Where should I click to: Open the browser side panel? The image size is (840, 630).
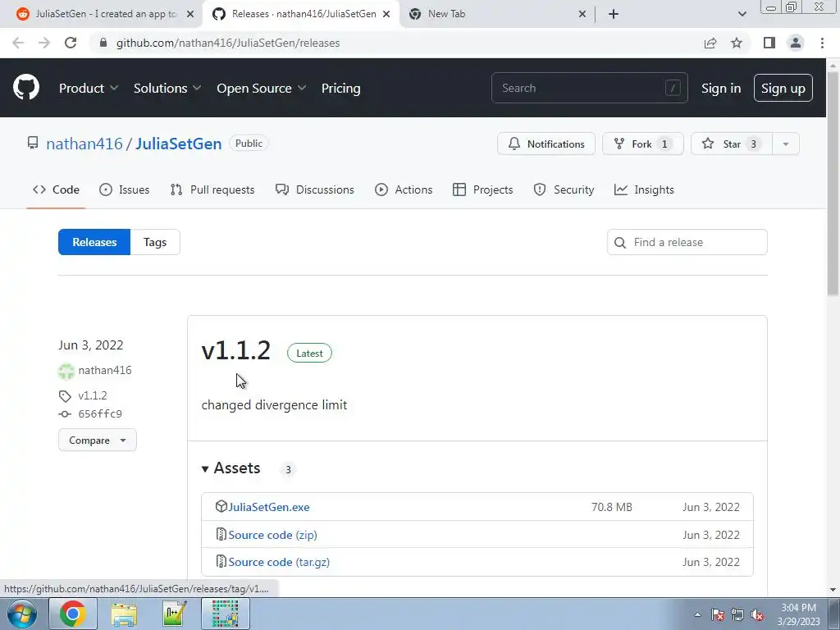point(769,43)
